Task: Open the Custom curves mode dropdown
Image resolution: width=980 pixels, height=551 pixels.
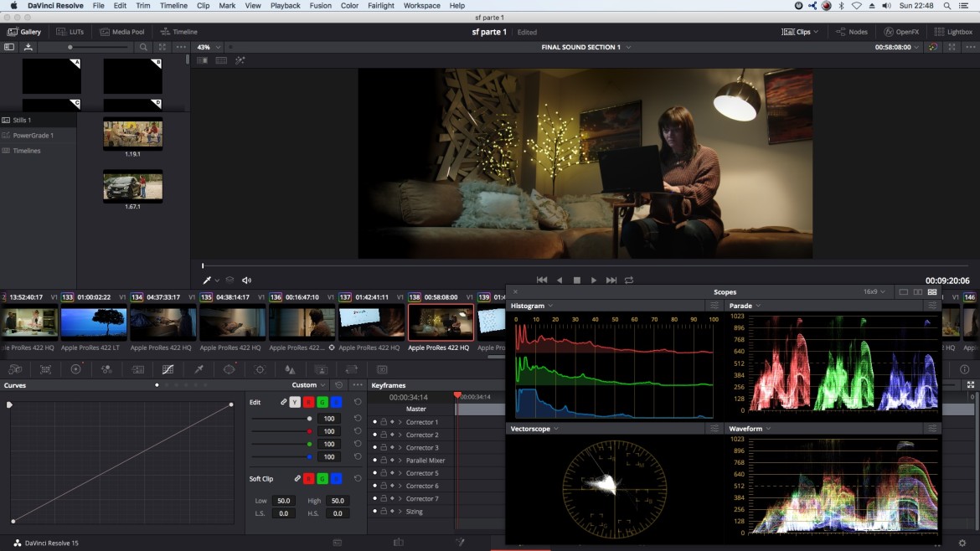Action: click(x=309, y=385)
